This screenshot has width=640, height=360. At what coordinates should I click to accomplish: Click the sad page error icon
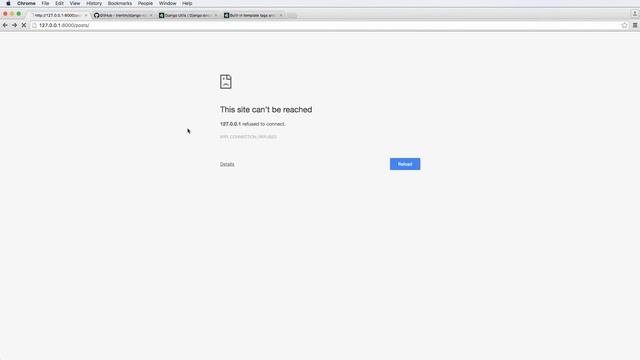point(226,82)
